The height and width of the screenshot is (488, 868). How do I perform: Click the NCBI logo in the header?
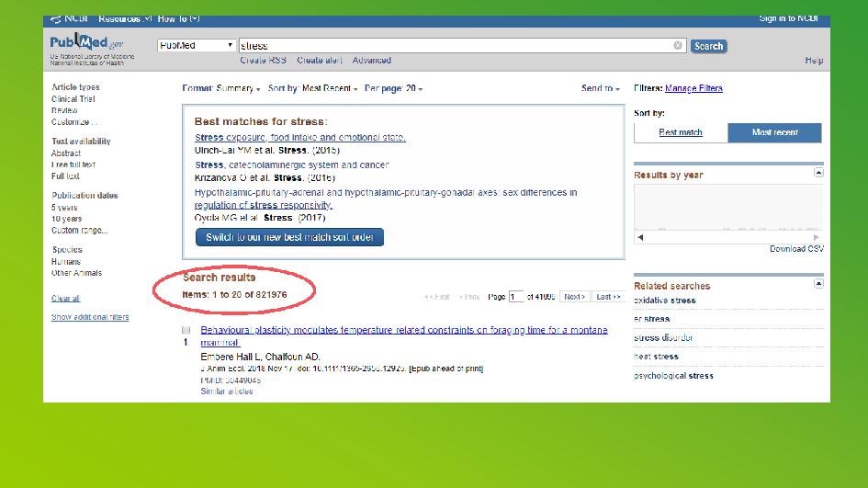(x=69, y=18)
